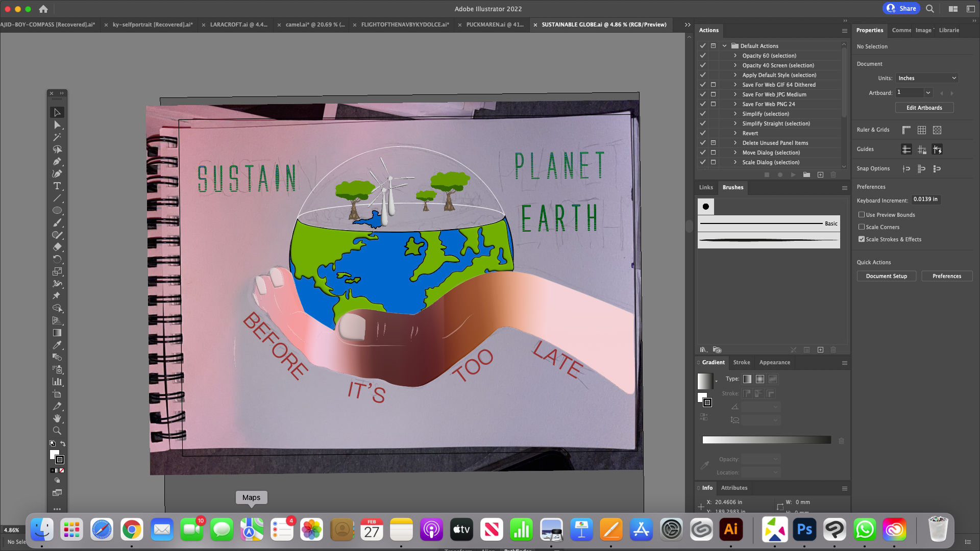Expand the Save For Web PNG 24 action
This screenshot has width=980, height=551.
click(735, 104)
